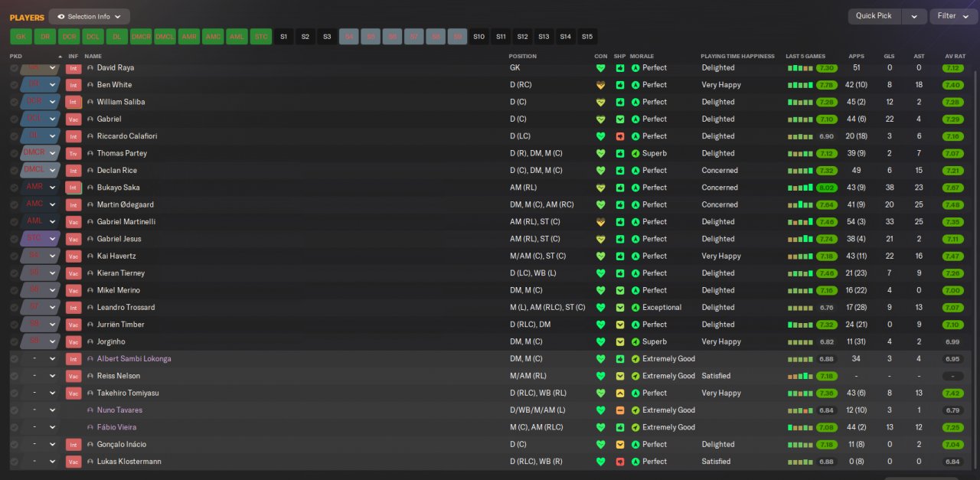Click the eye icon in Selection Info

coord(60,16)
